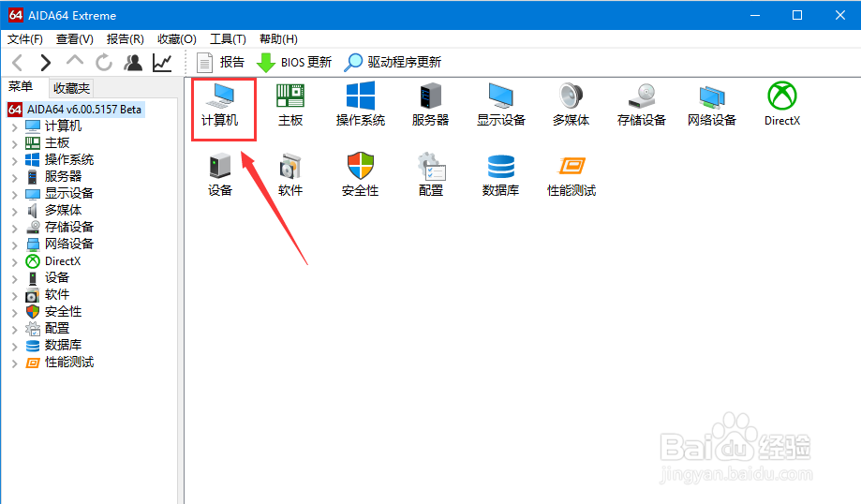Viewport: 861px width, 504px height.
Task: Open the 设备 devices icon in main panel
Action: coord(220,176)
